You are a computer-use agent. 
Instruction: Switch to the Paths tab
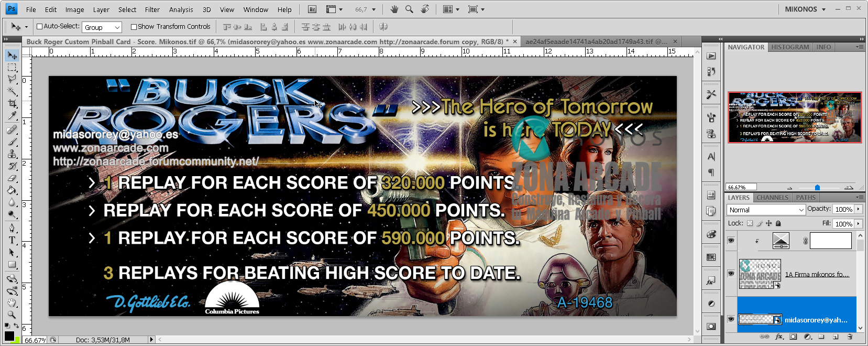coord(806,198)
